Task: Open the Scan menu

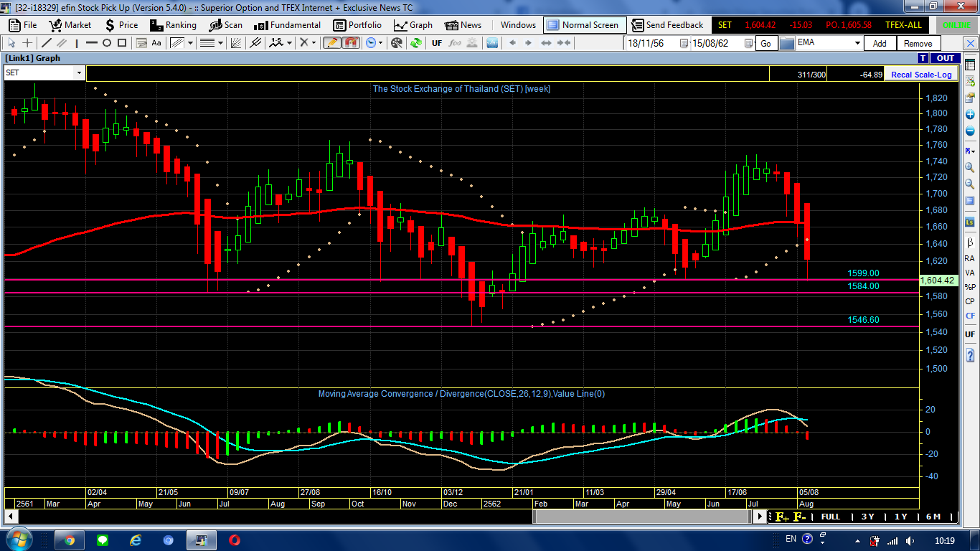Action: click(226, 25)
